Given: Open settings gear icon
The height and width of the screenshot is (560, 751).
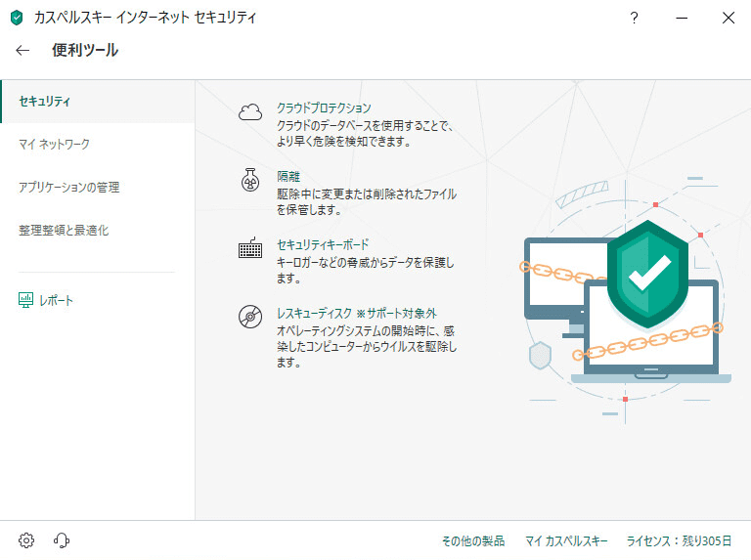Looking at the screenshot, I should pos(26,540).
